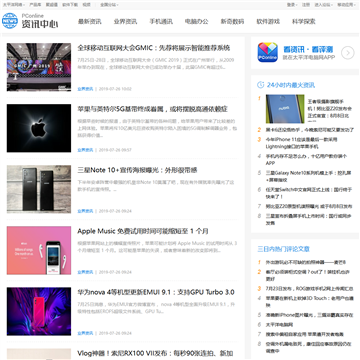Click timestamp 2019-07-26 10:02
This screenshot has height=360, width=360.
point(115,89)
